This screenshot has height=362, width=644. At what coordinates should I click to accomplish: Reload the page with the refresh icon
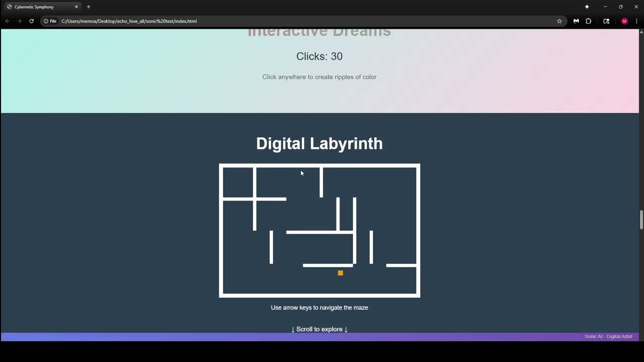point(31,21)
